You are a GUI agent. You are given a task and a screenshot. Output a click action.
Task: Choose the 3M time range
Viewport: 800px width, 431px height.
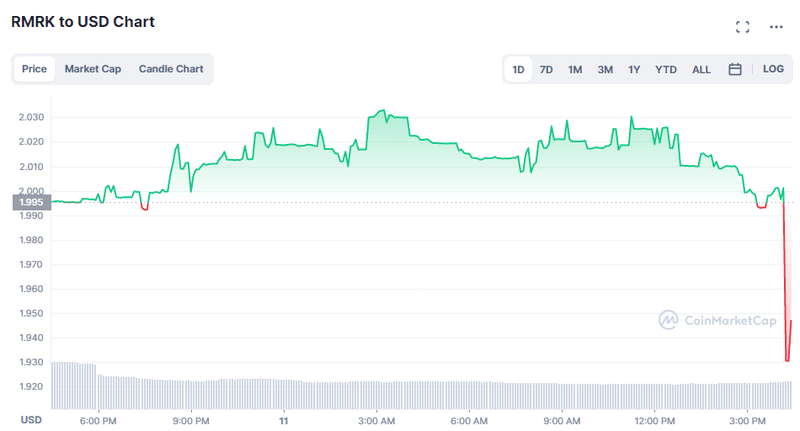coord(605,69)
